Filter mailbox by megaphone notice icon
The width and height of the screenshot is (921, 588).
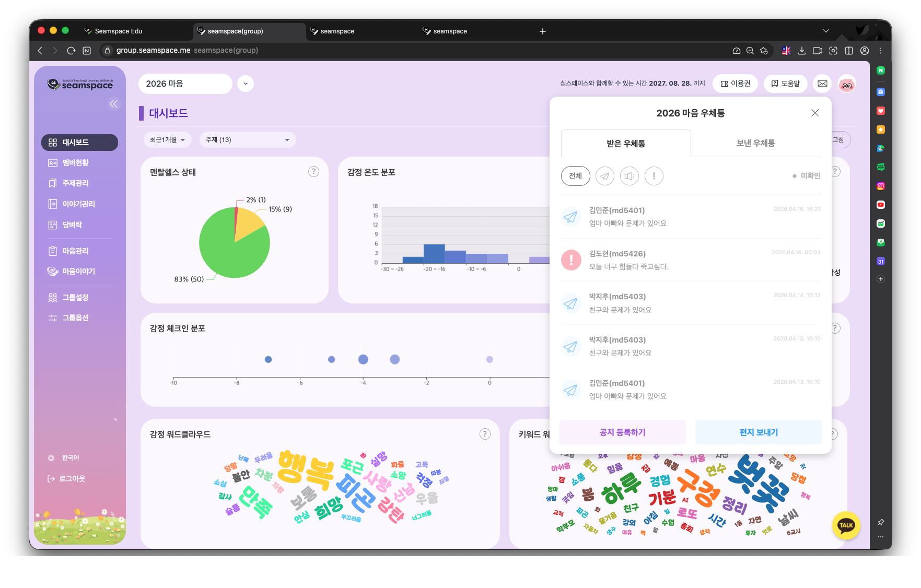(x=629, y=176)
